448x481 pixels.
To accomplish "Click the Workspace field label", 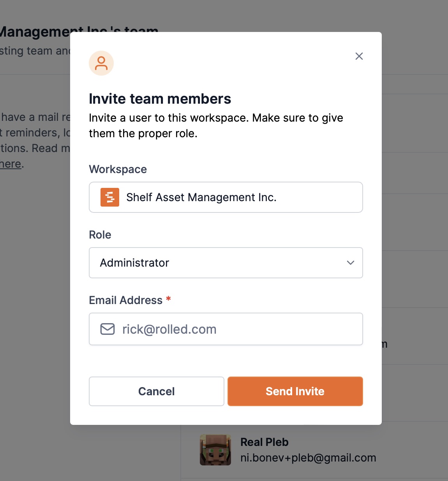I will coord(118,169).
